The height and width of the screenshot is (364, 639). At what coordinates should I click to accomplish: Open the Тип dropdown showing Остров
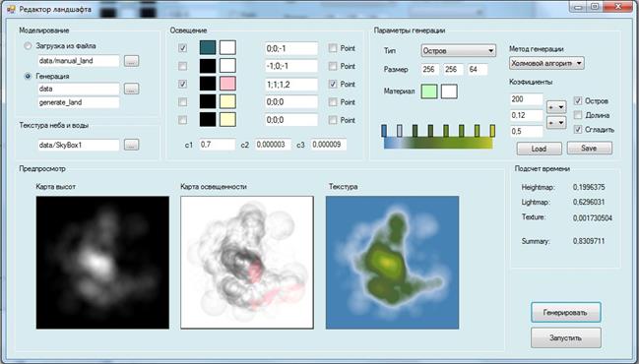459,51
